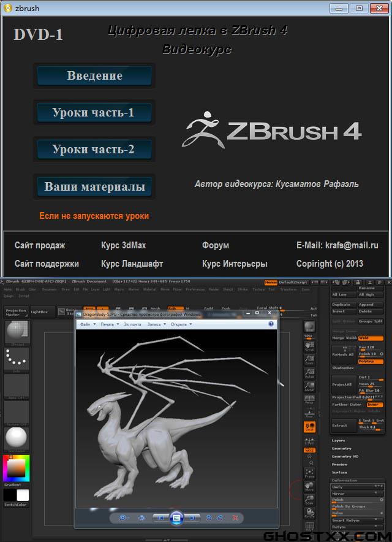Select the Zoom icon in right shelf

pos(309,360)
